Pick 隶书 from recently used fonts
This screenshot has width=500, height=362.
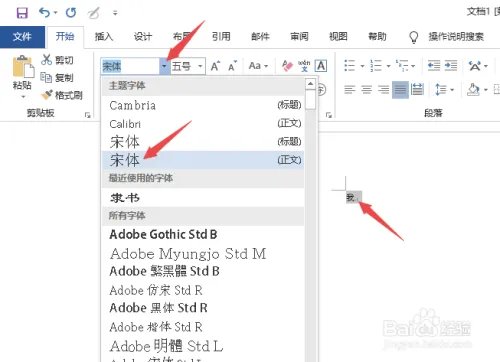pos(203,198)
